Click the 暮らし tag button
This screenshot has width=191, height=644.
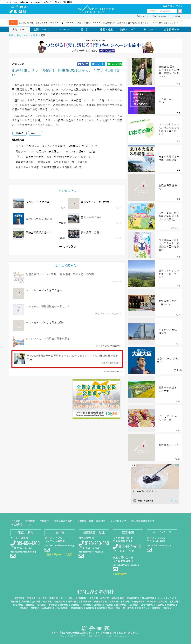(35, 133)
